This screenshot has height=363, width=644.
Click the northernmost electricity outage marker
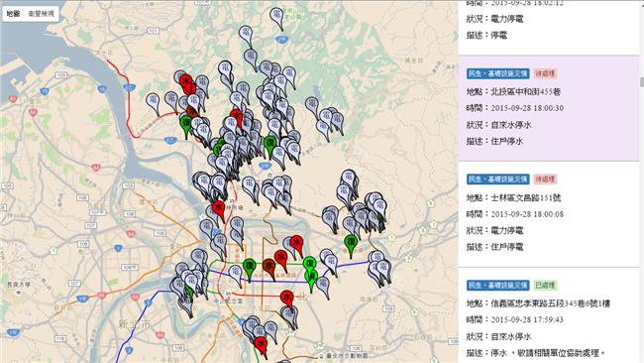tap(277, 17)
